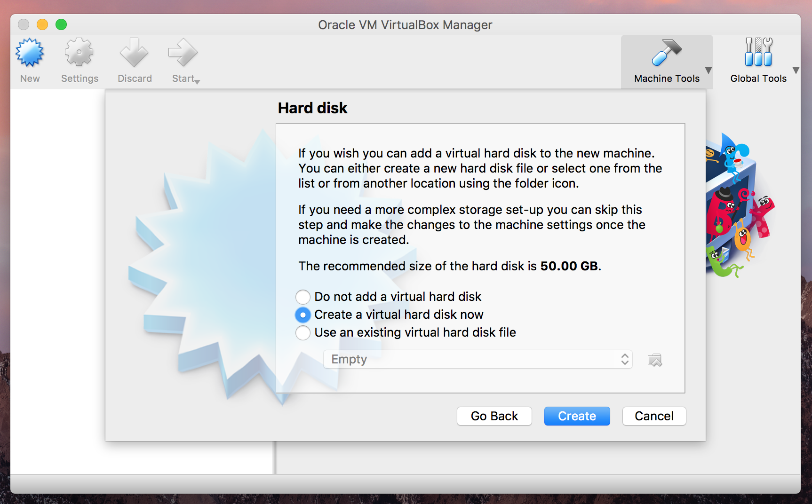812x504 pixels.
Task: Click the Discard down-arrow icon
Action: click(134, 52)
